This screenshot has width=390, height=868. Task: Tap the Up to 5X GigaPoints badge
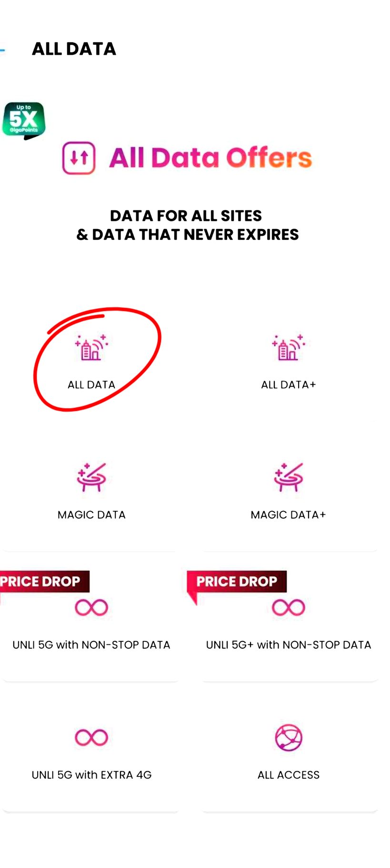click(24, 120)
